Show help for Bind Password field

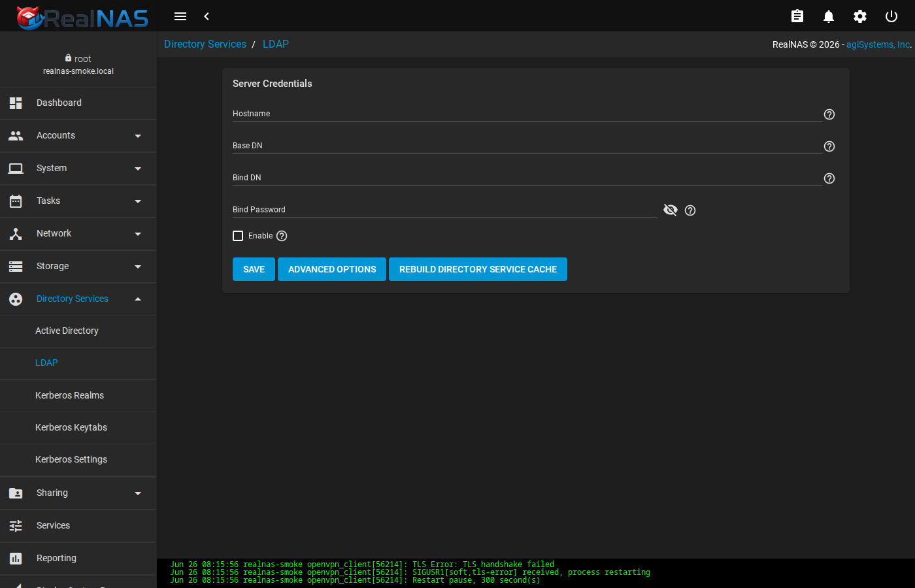coord(690,210)
